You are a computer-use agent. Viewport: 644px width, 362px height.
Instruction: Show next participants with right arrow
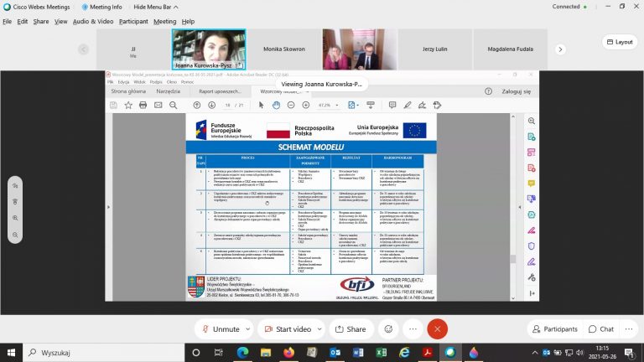[x=560, y=49]
